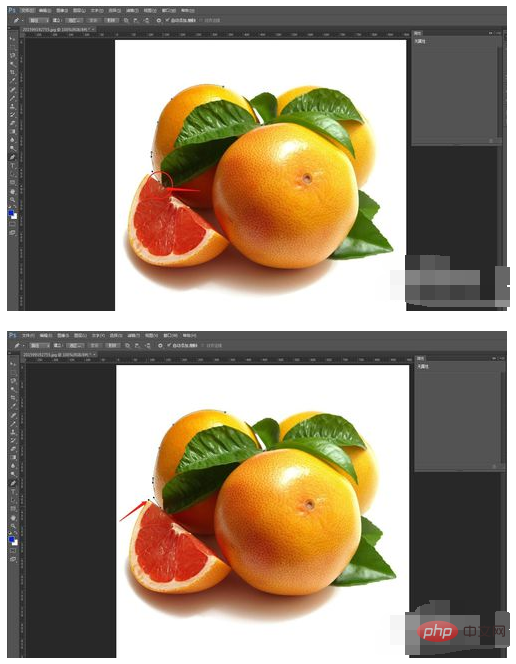Image resolution: width=516 pixels, height=664 pixels.
Task: Select the Eraser tool in upper Photoshop window
Action: click(x=12, y=123)
